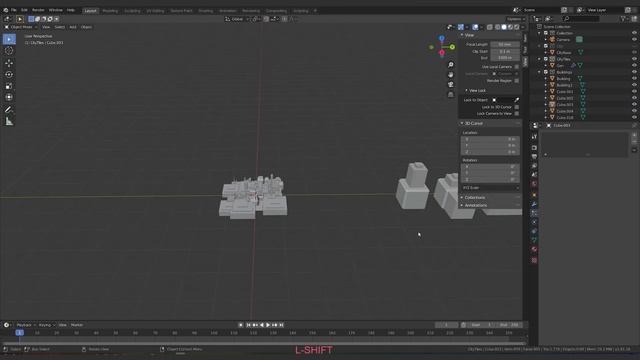640x360 pixels.
Task: Click the play animation button
Action: tap(268, 325)
